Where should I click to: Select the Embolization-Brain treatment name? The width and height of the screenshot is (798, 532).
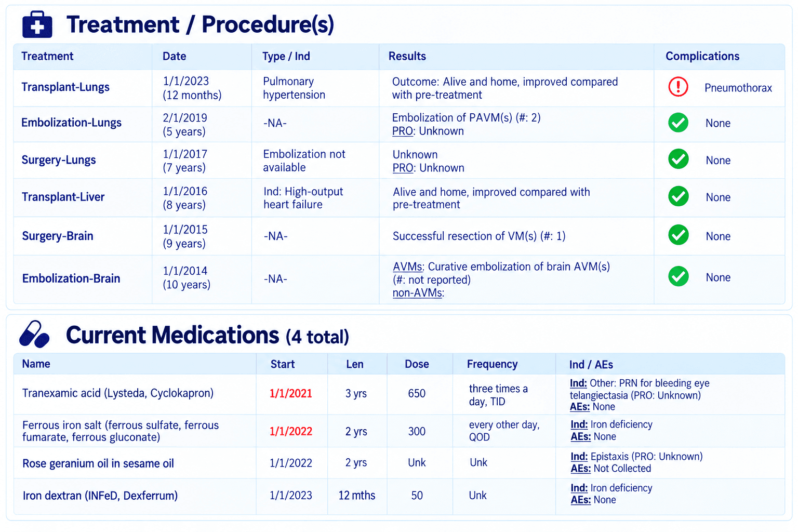[x=71, y=278]
